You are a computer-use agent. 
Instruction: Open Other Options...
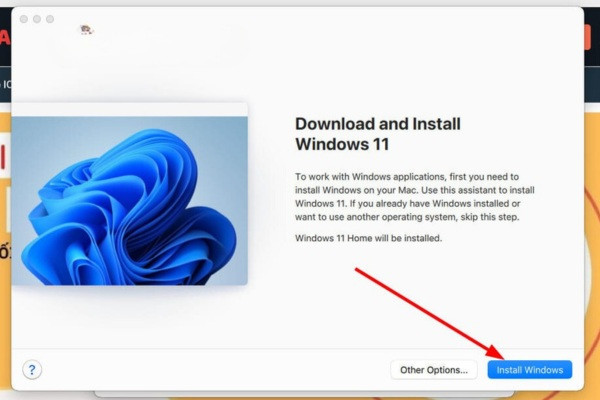[x=434, y=370]
